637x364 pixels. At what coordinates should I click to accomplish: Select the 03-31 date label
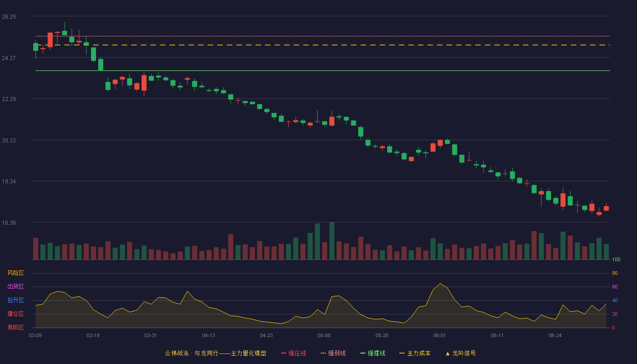click(151, 335)
